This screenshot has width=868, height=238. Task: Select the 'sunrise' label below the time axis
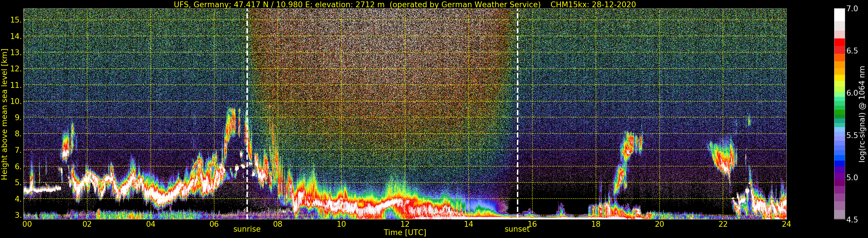click(247, 229)
